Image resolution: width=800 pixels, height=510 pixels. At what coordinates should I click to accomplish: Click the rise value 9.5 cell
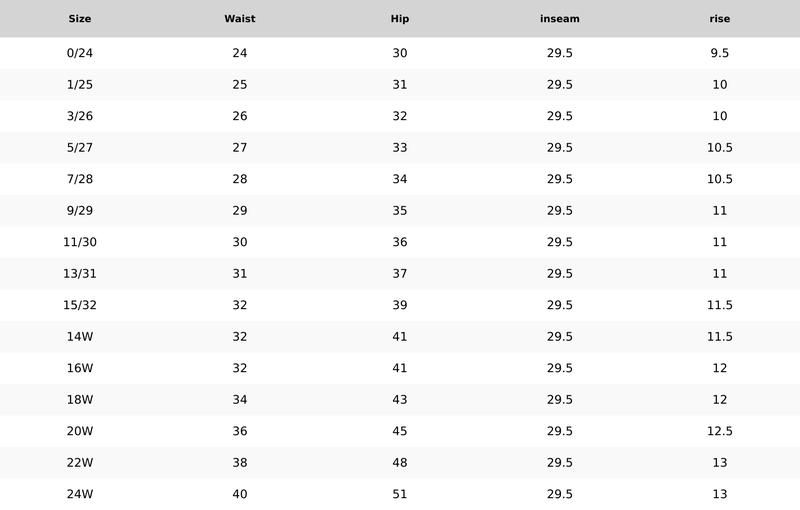(x=719, y=53)
